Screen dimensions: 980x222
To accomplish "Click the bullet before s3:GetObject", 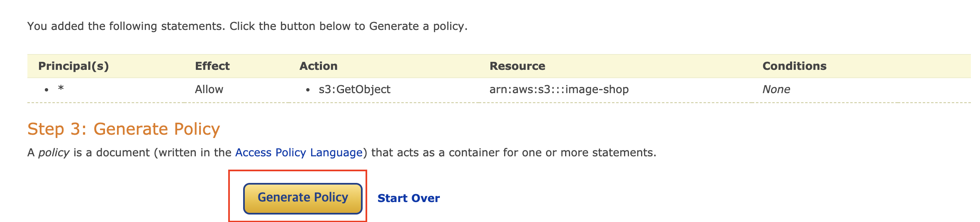I will (x=307, y=90).
